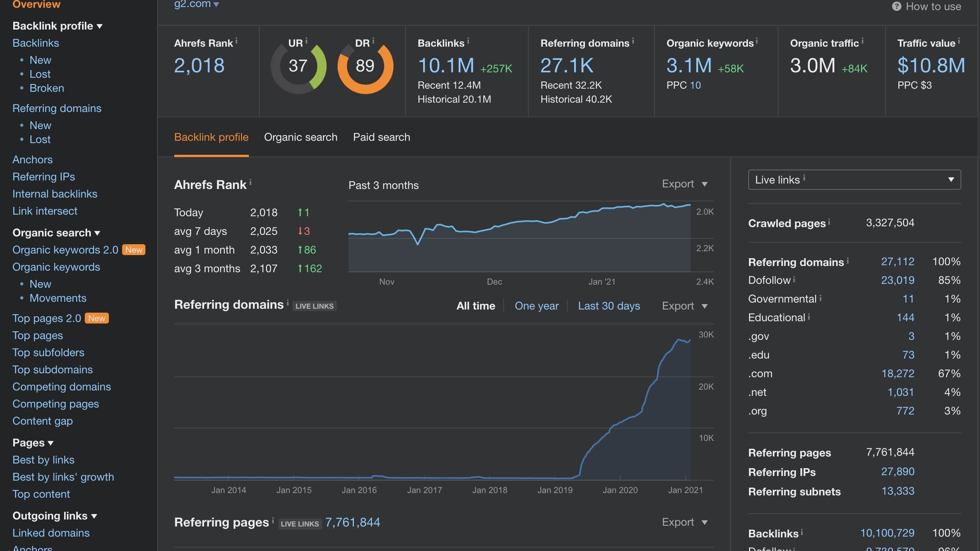Viewport: 980px width, 551px height.
Task: Select the One year time filter
Action: tap(536, 306)
